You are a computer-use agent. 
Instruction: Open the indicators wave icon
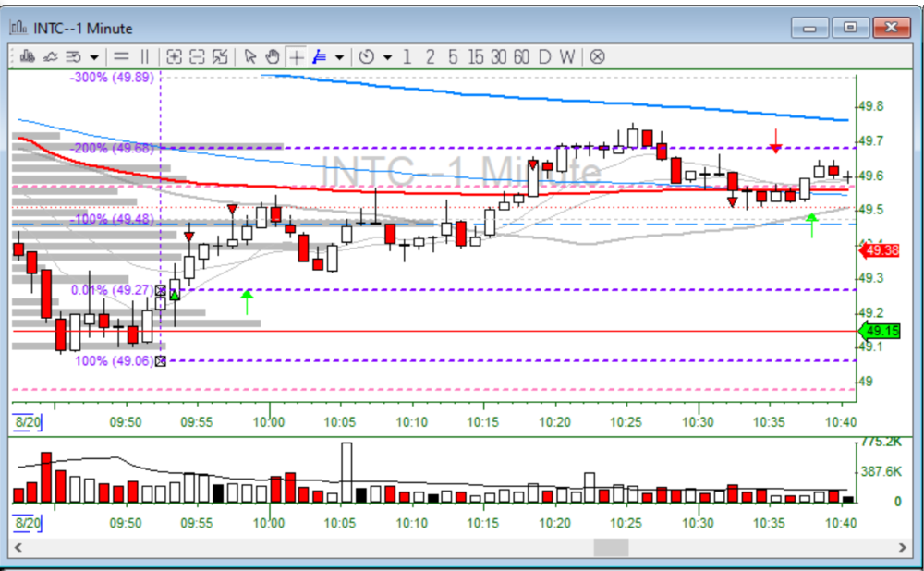[x=50, y=56]
